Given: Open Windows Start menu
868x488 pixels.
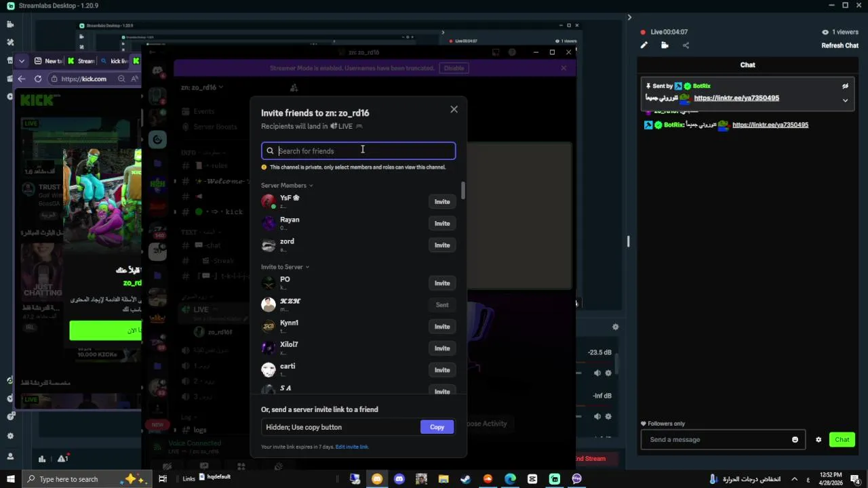Looking at the screenshot, I should pos(10,479).
